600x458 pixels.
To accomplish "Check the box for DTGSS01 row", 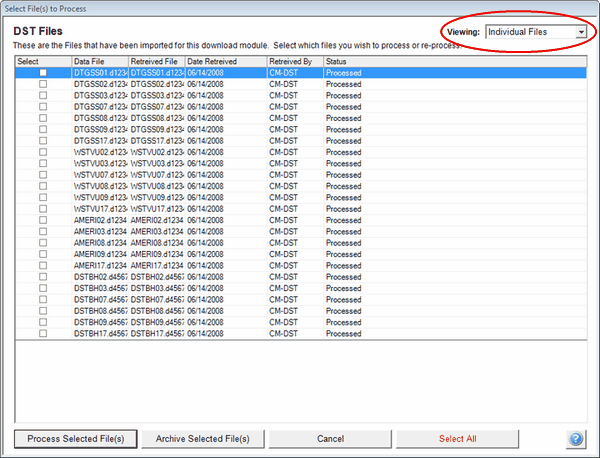I will 43,73.
